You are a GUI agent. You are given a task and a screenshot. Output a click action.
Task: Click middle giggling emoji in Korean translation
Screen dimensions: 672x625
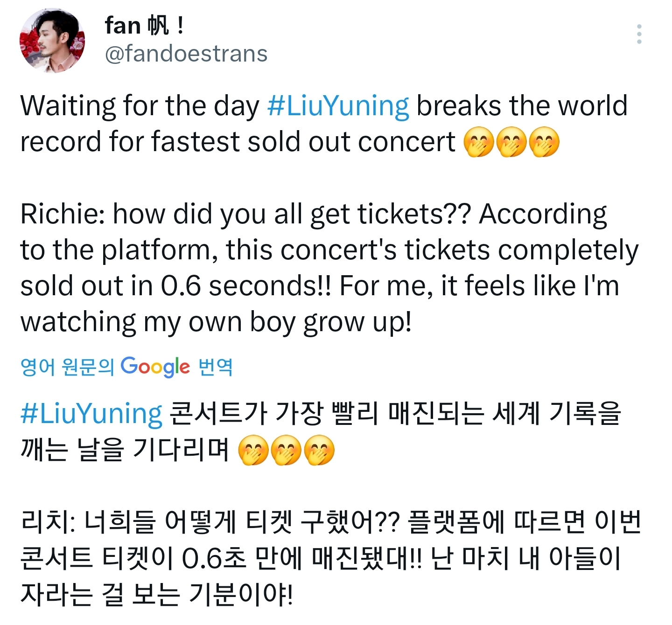tap(286, 451)
